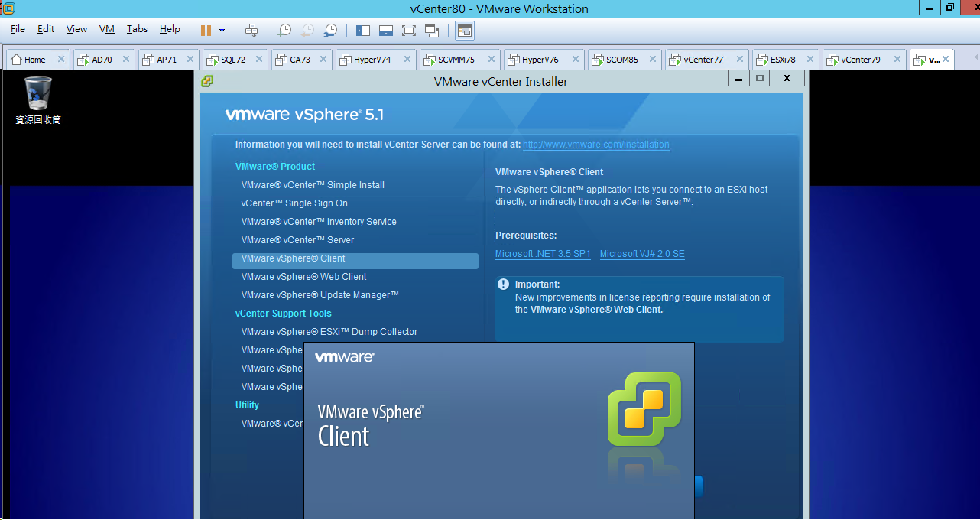980x520 pixels.
Task: Close the SQL72 tab
Action: pos(259,60)
